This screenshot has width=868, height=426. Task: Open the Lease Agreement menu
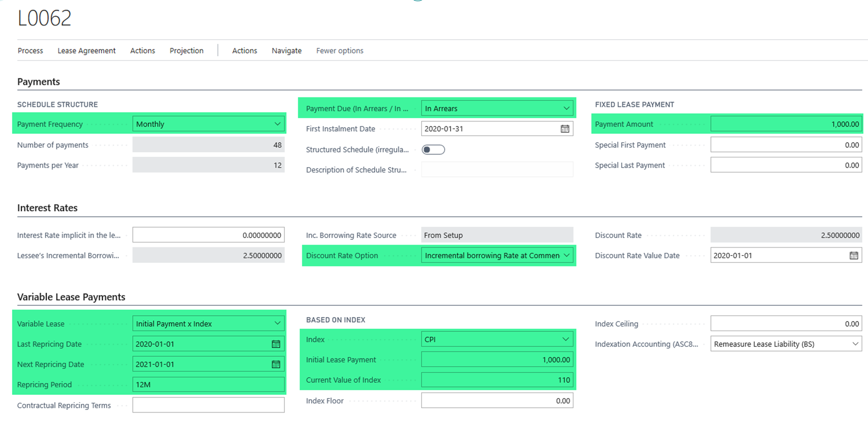click(x=86, y=51)
